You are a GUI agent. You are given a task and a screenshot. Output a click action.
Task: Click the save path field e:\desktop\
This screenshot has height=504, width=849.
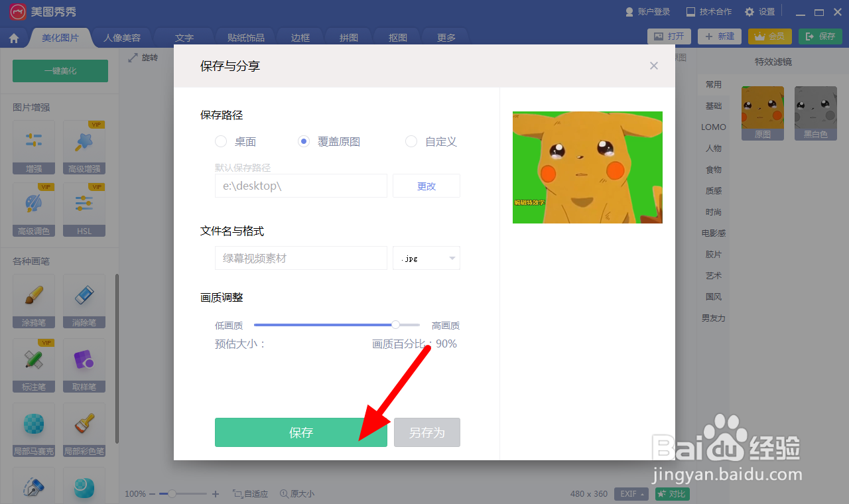pos(301,186)
